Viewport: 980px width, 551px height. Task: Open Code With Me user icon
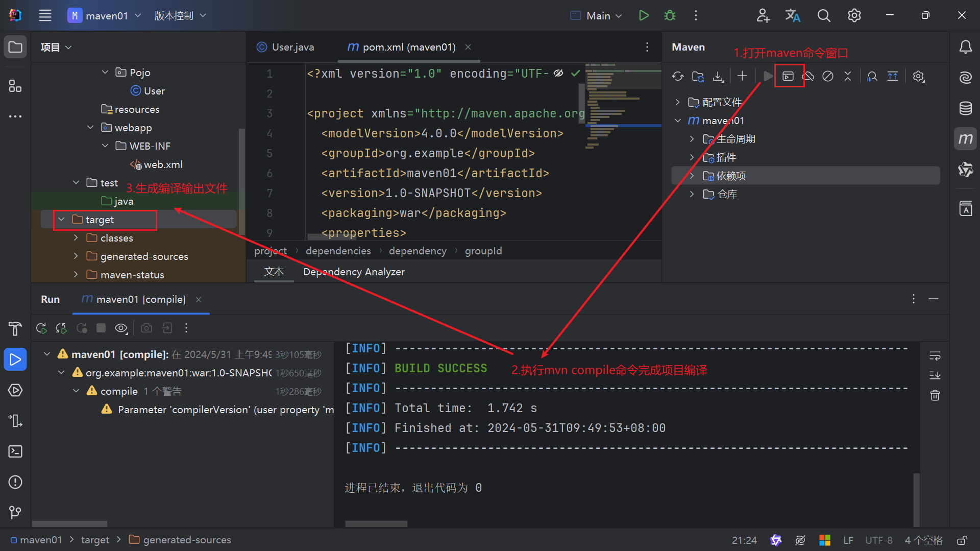(763, 15)
